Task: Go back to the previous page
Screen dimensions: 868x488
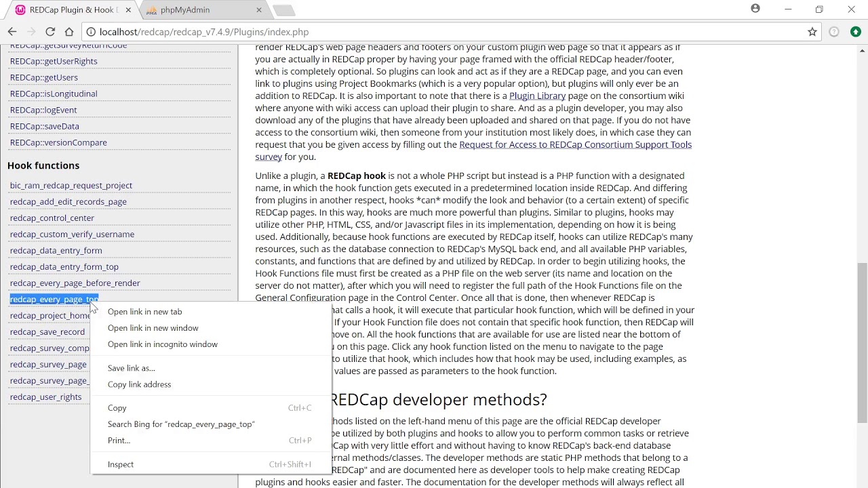Action: [12, 32]
